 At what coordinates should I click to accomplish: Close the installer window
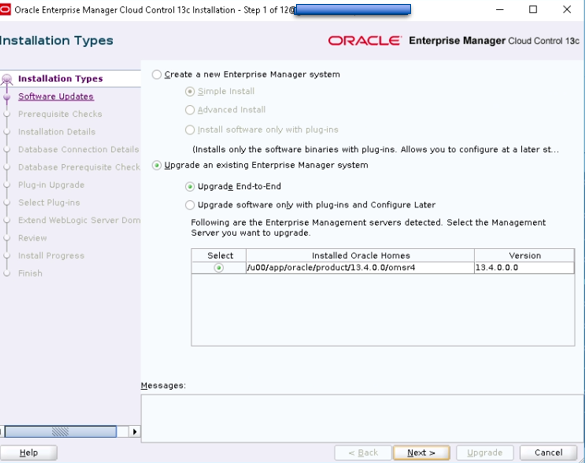567,10
